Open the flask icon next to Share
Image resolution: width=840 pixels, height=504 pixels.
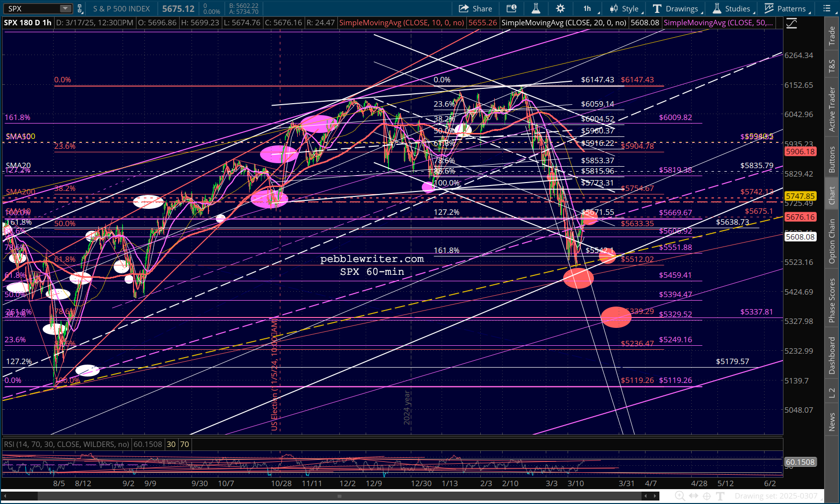tap(536, 8)
